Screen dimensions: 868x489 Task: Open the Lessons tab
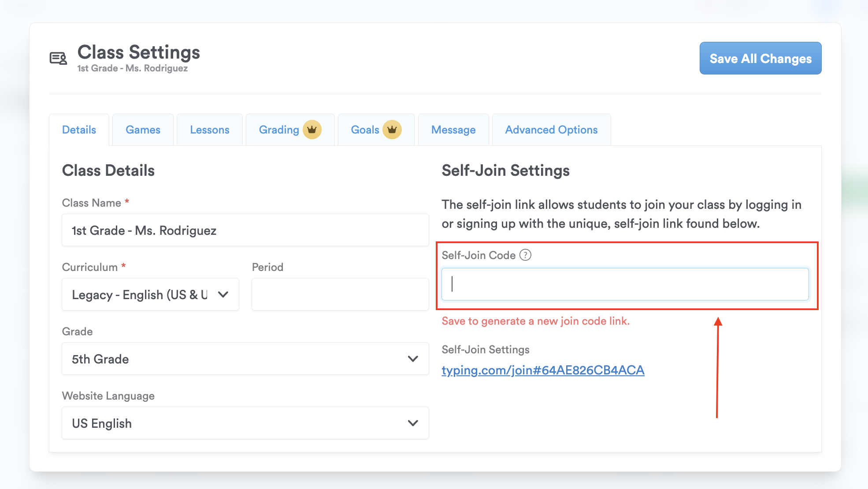[210, 130]
